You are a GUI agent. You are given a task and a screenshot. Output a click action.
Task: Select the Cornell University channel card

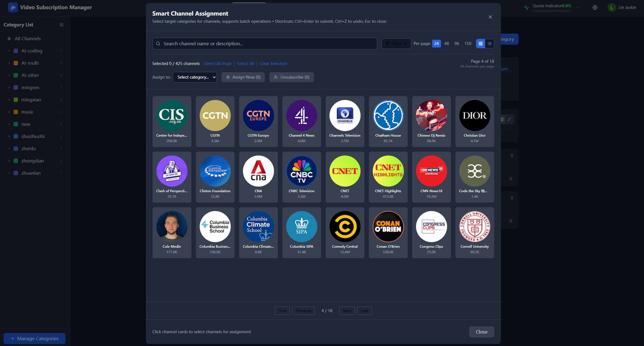(475, 233)
